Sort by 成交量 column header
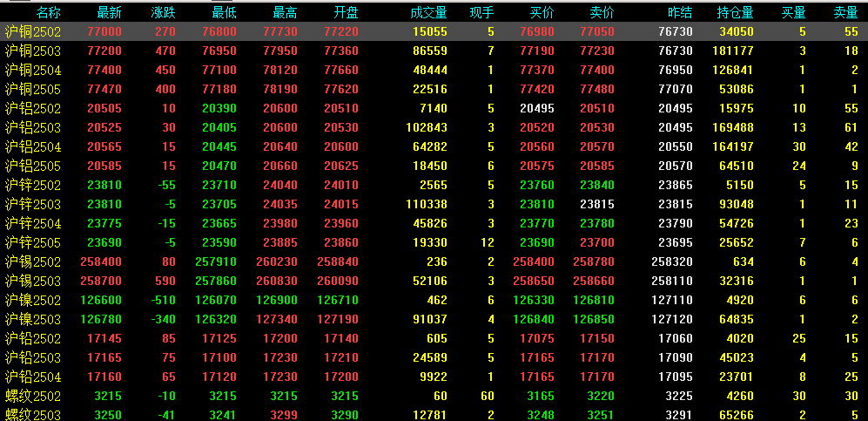Image resolution: width=868 pixels, height=421 pixels. click(428, 13)
